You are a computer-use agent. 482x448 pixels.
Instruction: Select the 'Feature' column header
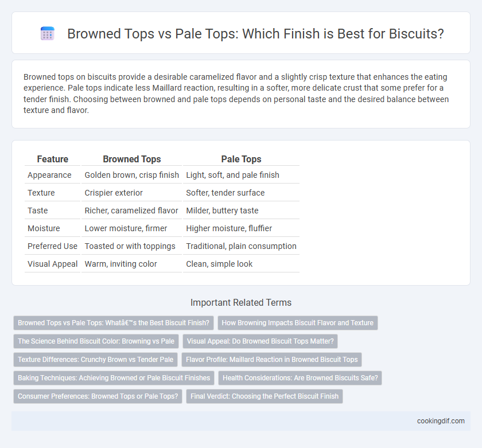(53, 159)
